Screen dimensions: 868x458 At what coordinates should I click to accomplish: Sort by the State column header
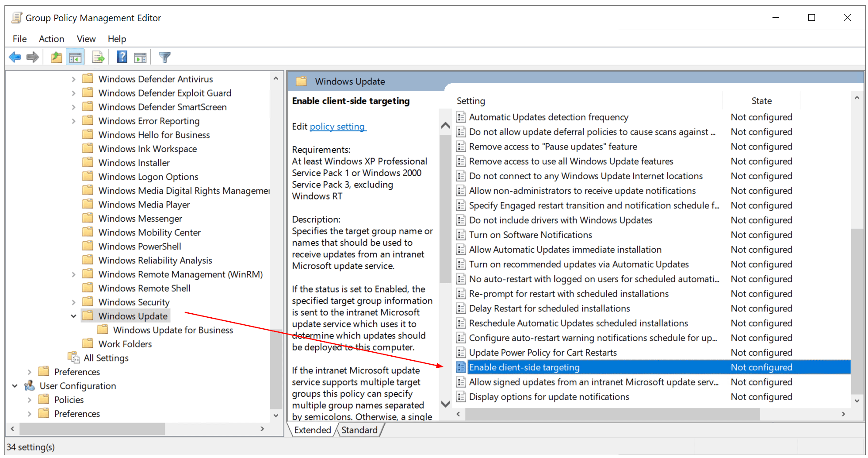tap(761, 101)
